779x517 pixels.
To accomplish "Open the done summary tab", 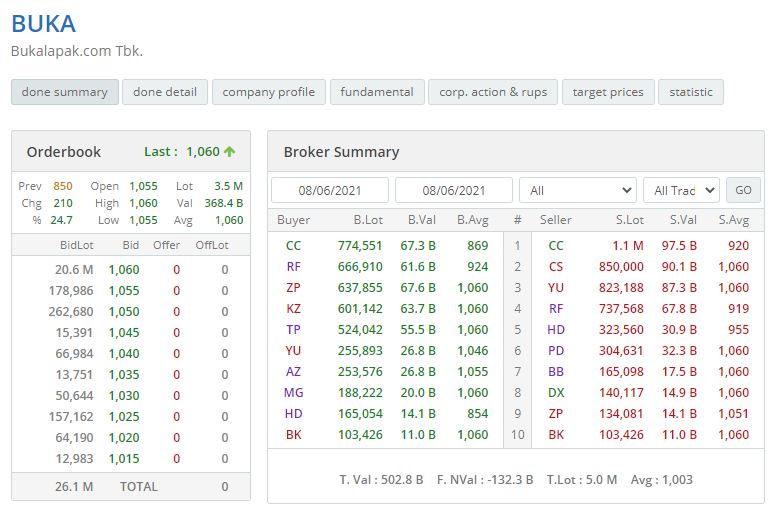I will pyautogui.click(x=65, y=92).
